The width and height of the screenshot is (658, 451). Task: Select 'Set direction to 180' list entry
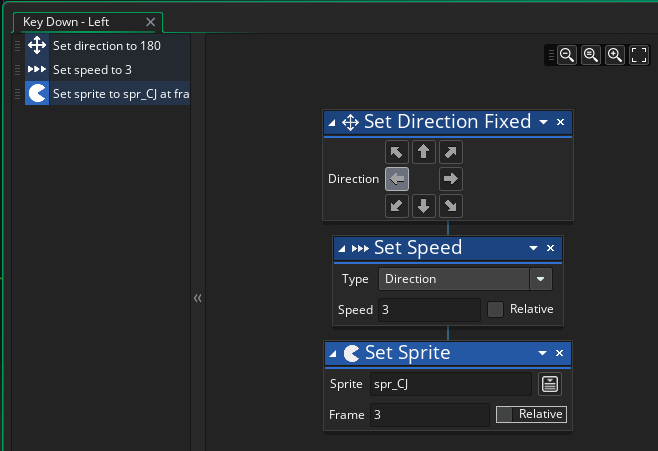pos(106,45)
